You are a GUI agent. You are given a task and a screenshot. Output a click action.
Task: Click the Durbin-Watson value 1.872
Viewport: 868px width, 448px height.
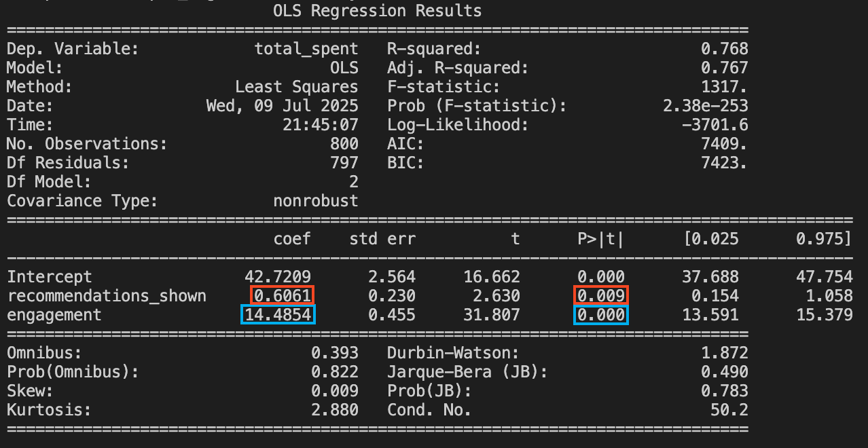click(725, 353)
